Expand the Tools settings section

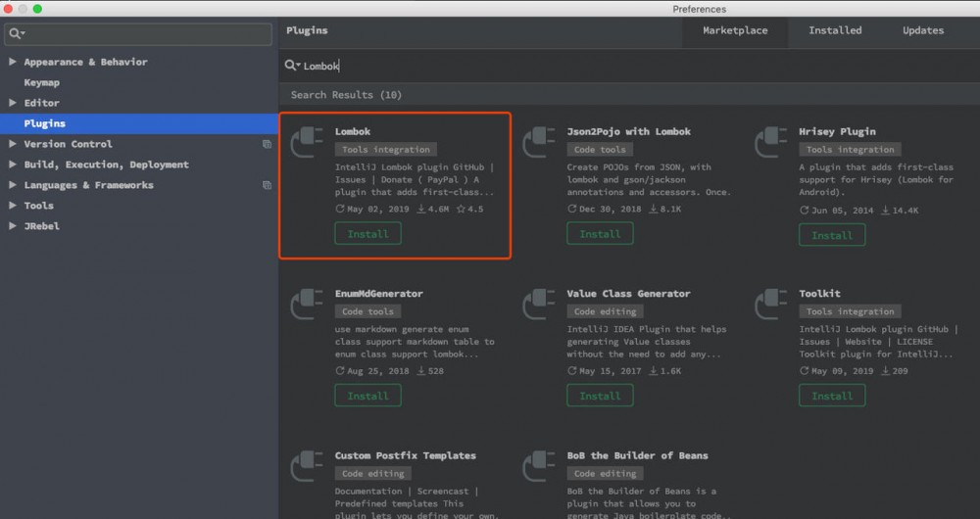pyautogui.click(x=13, y=206)
